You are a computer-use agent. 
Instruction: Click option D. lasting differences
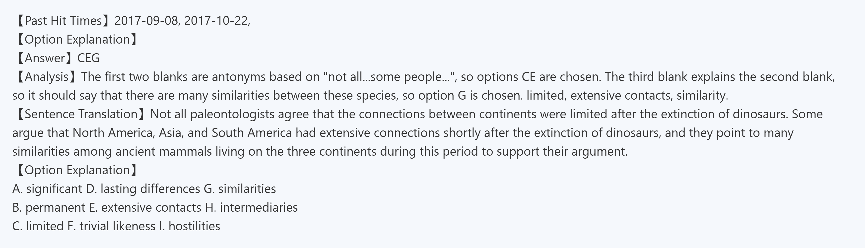click(x=143, y=189)
